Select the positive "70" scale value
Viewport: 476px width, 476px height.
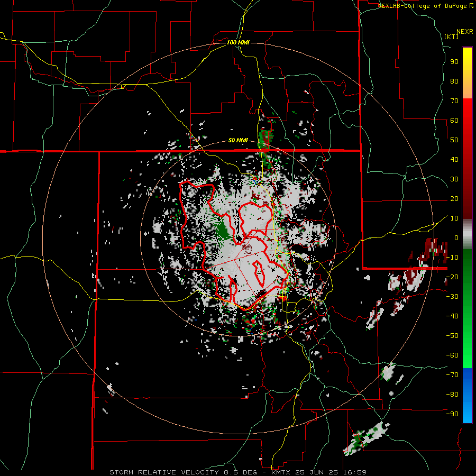[x=454, y=101]
